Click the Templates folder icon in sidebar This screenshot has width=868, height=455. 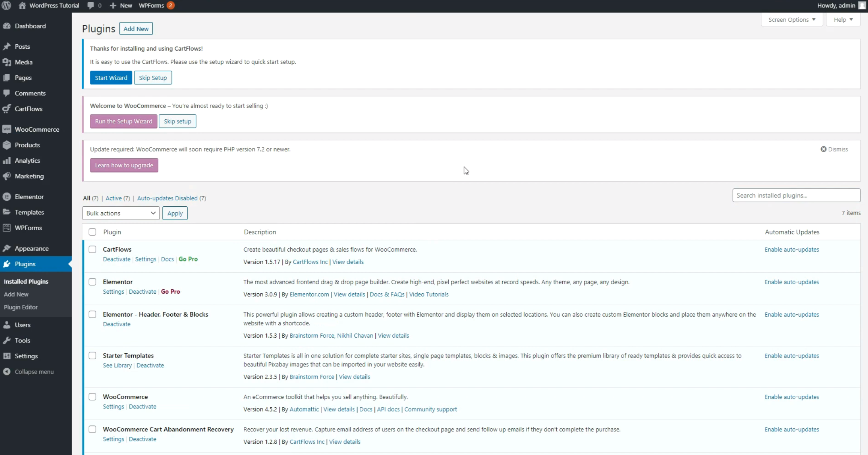7,212
